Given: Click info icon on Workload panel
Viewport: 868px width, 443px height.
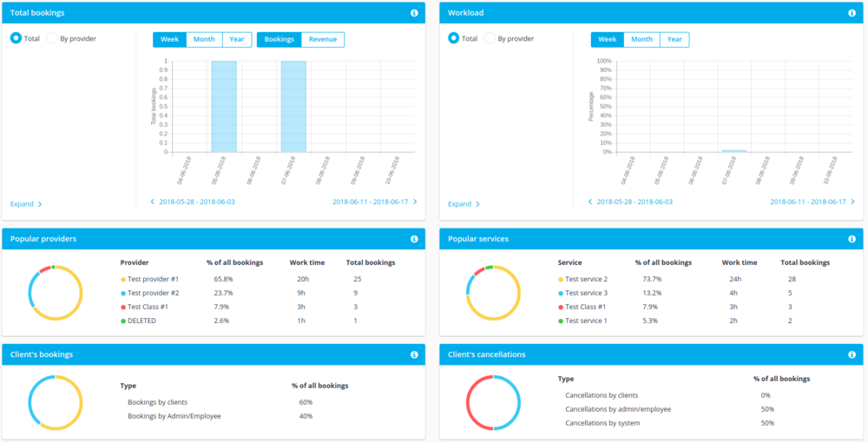Looking at the screenshot, I should click(x=852, y=13).
